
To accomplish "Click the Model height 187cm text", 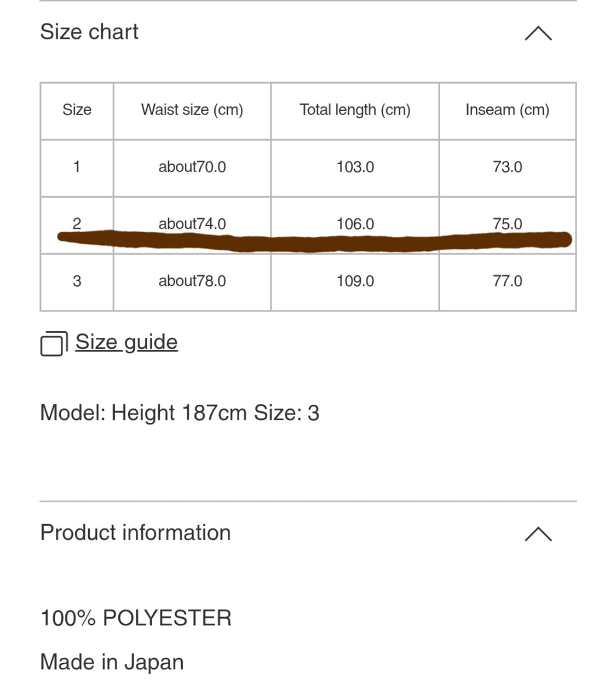I will (x=180, y=413).
